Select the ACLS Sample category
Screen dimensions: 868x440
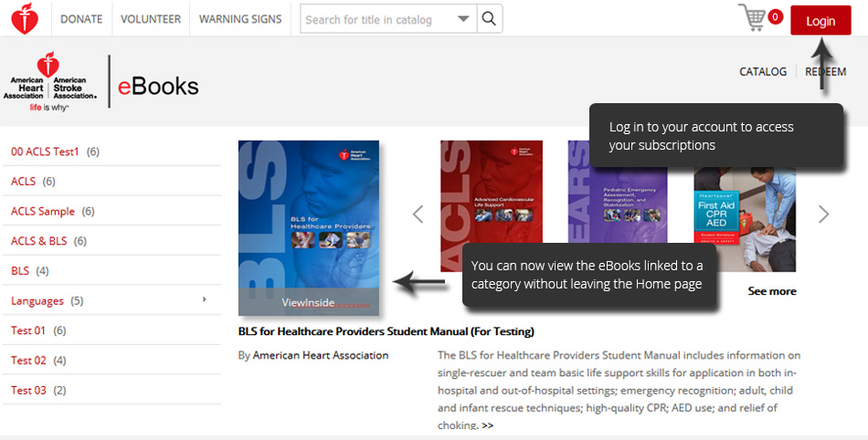(43, 211)
